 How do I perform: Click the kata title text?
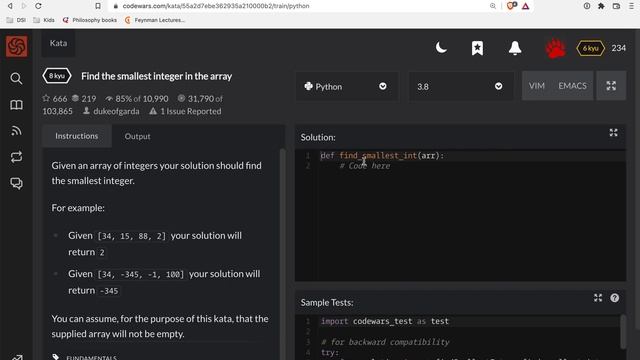tap(156, 76)
